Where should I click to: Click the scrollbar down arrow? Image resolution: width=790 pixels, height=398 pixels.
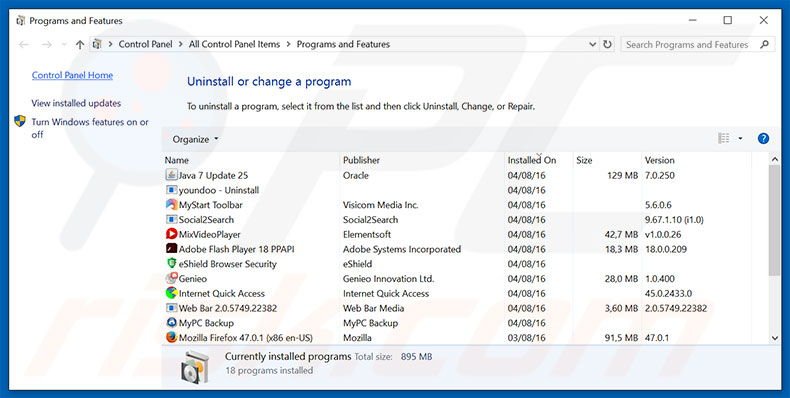775,339
